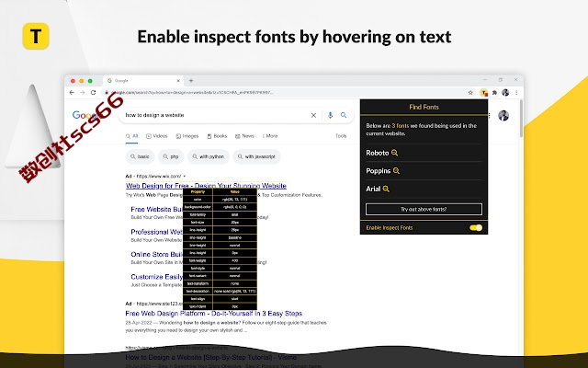Click the Arial font name

click(373, 189)
